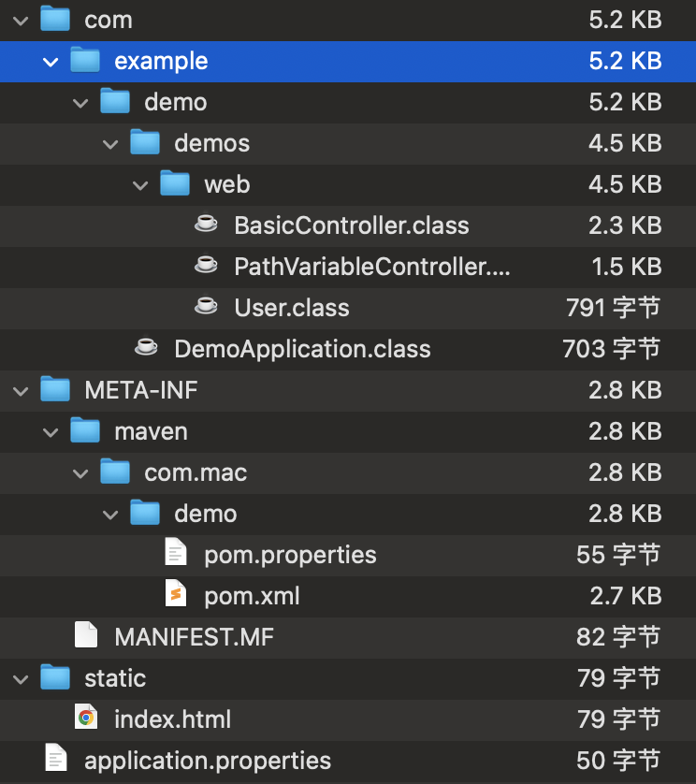Collapse the selected example folder
Viewport: 696px width, 784px height.
pos(51,61)
